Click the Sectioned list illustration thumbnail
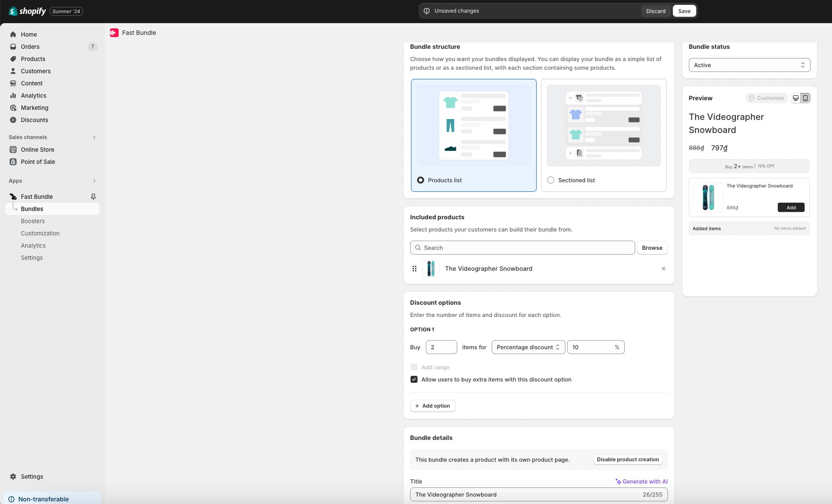 [603, 126]
